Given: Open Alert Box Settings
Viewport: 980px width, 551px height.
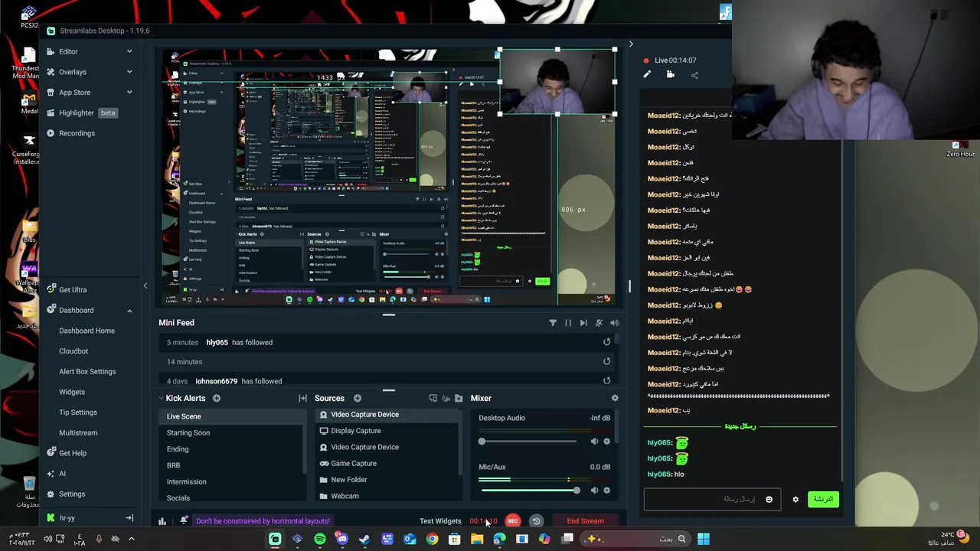Looking at the screenshot, I should coord(87,372).
